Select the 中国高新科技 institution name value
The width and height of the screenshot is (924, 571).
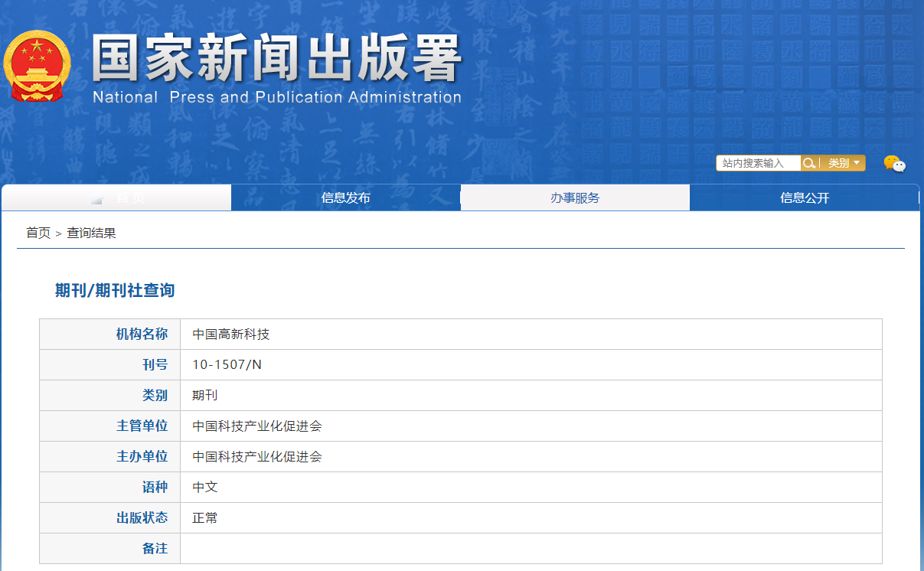pos(231,334)
